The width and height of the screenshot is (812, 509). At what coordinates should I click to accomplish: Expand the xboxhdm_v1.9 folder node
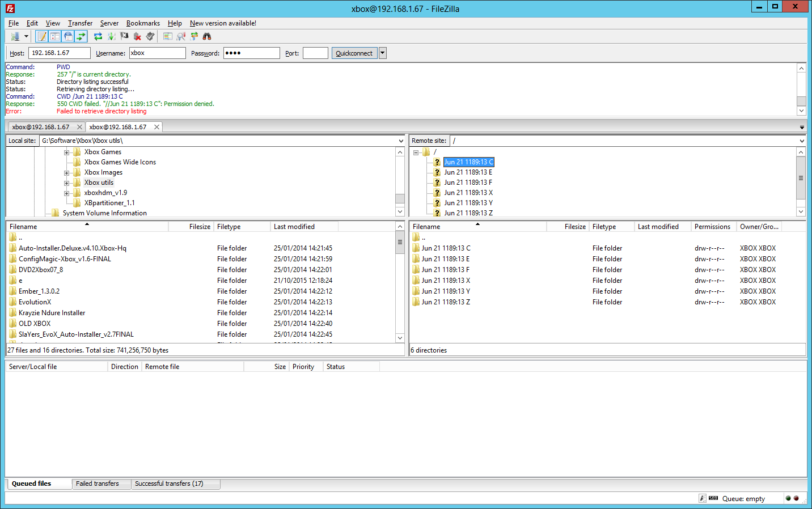[x=66, y=193]
